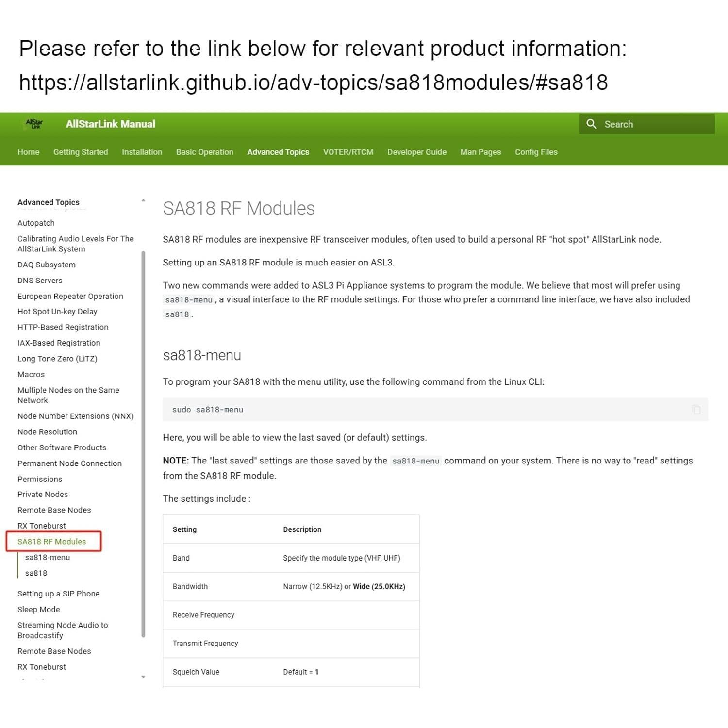Open Hot Spot Un-key Delay page
Image resolution: width=728 pixels, height=728 pixels.
click(57, 311)
